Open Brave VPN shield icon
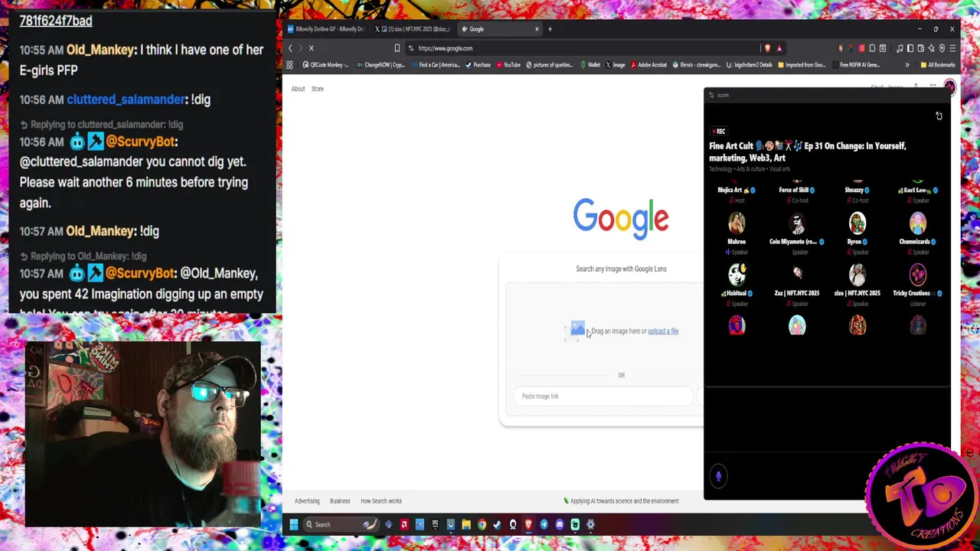This screenshot has height=551, width=980. (942, 48)
